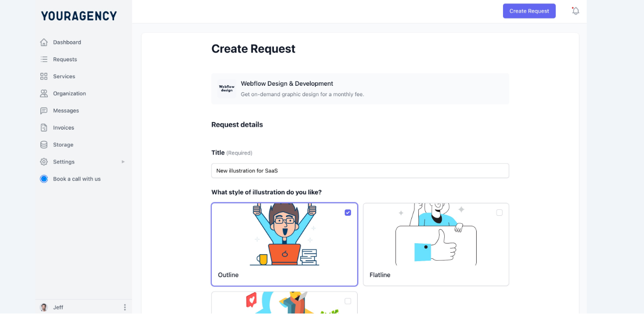Click the Outline label text

[228, 275]
